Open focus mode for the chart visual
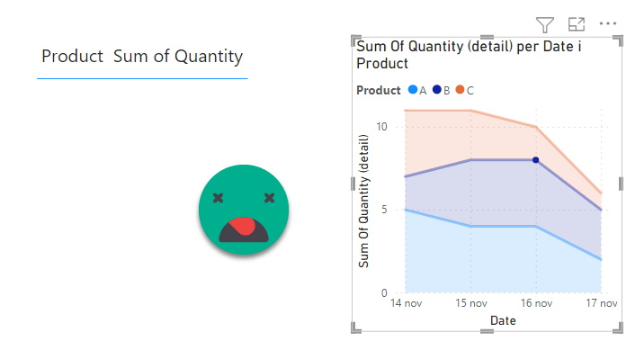The image size is (644, 359). 577,24
